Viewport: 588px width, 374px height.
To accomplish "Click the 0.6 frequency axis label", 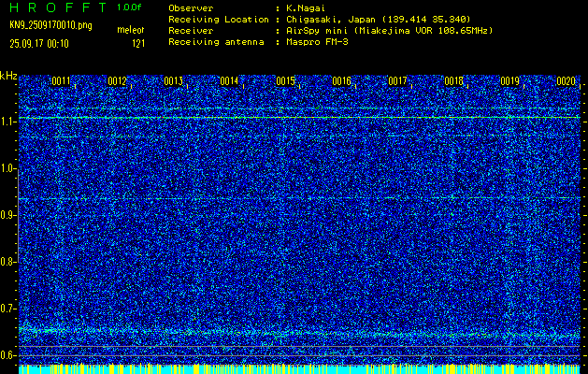I will (7, 355).
